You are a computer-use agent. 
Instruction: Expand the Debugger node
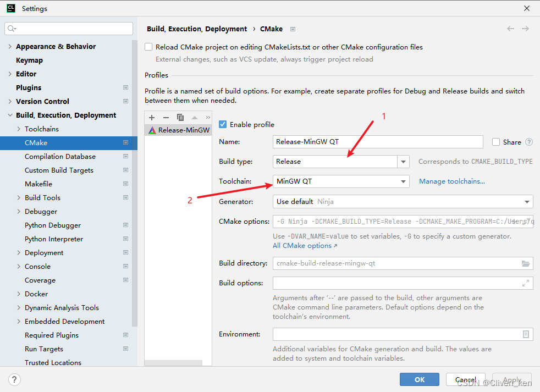(x=19, y=212)
